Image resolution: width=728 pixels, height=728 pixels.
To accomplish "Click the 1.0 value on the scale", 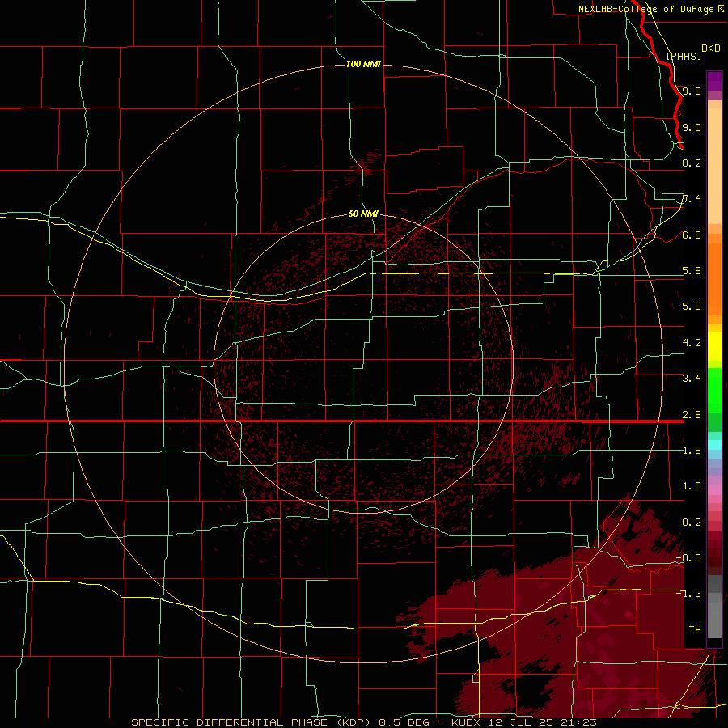I will pyautogui.click(x=692, y=486).
